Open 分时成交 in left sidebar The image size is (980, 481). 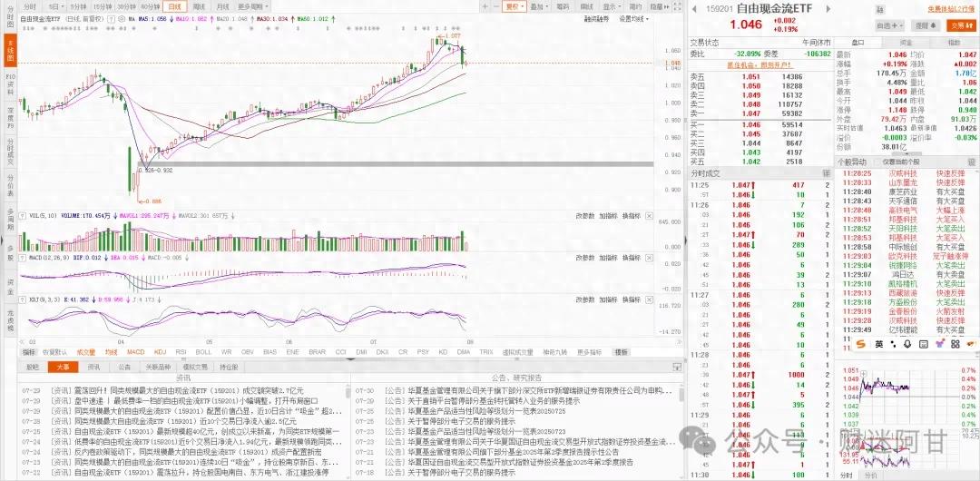point(9,152)
